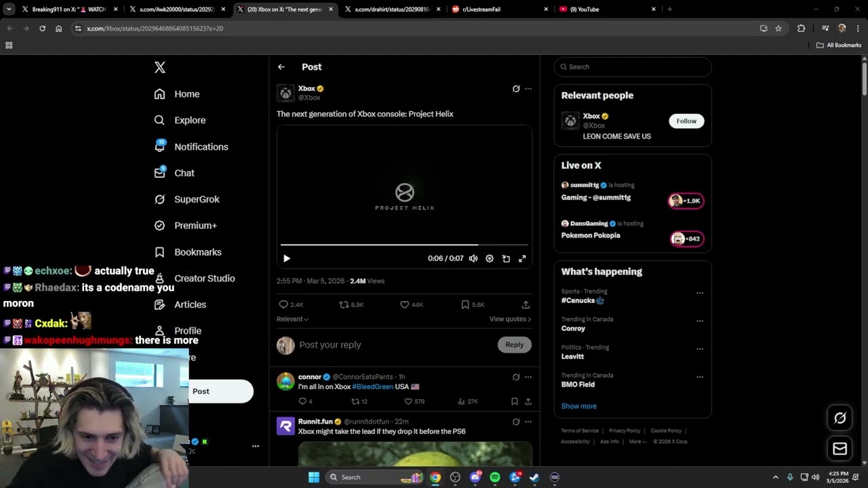
Task: Click the address bar URL
Action: pyautogui.click(x=155, y=28)
